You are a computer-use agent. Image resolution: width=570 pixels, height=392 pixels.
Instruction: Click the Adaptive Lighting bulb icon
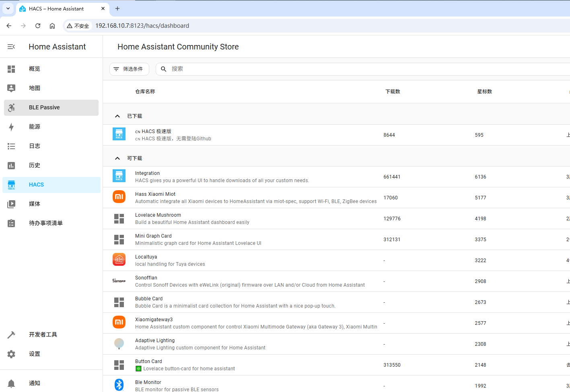tap(119, 343)
